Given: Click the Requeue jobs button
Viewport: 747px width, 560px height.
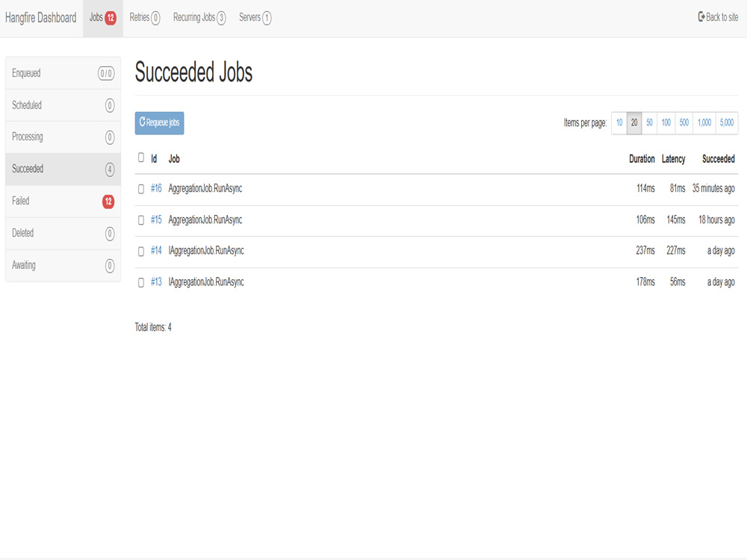Looking at the screenshot, I should coord(159,123).
